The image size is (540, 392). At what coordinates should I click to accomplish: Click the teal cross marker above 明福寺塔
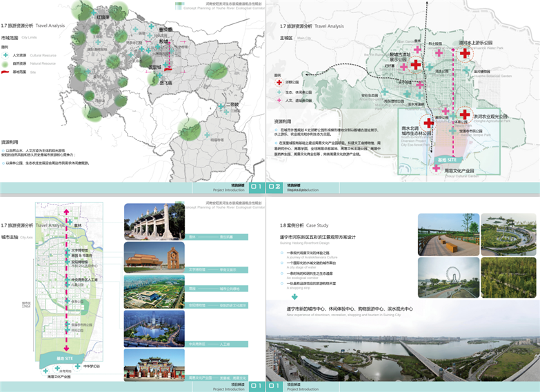[x=207, y=135]
